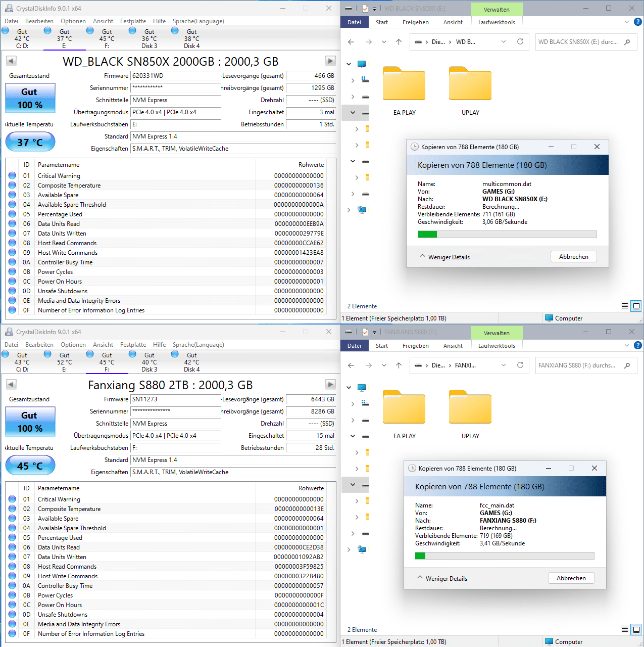Switch to details view in WD BLACK explorer
Viewport: 644px width, 647px height.
coord(625,306)
